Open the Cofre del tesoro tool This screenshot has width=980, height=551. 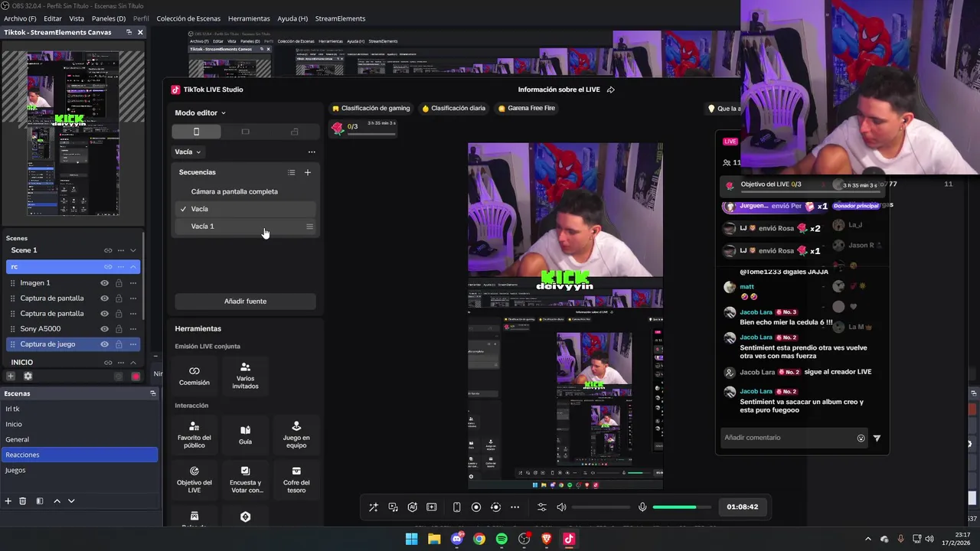tap(296, 480)
